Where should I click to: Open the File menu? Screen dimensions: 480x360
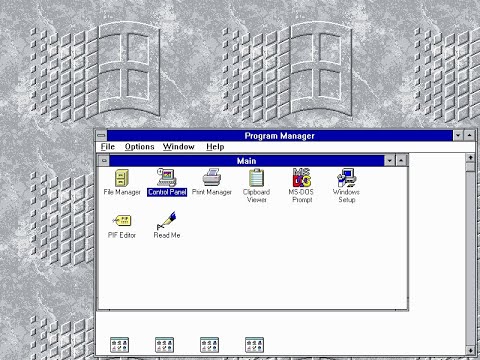pyautogui.click(x=108, y=147)
